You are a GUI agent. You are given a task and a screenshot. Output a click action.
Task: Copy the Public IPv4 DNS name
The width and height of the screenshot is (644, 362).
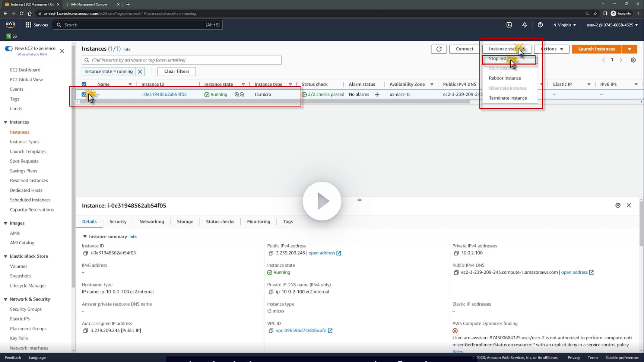[x=456, y=273]
